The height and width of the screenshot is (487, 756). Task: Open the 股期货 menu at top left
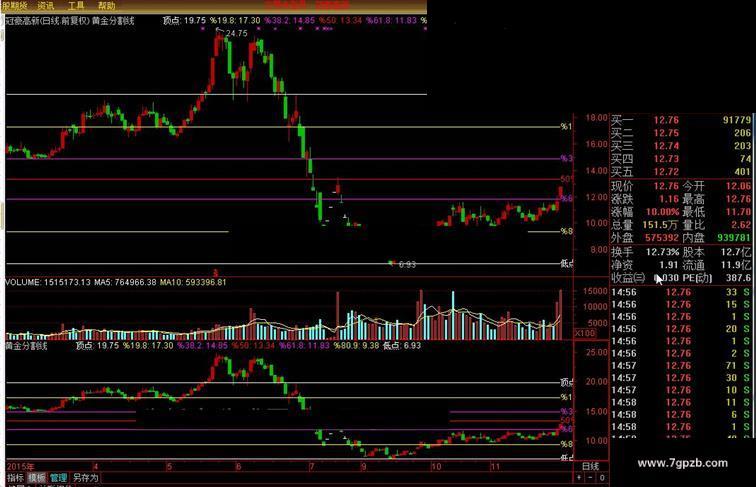[x=15, y=6]
